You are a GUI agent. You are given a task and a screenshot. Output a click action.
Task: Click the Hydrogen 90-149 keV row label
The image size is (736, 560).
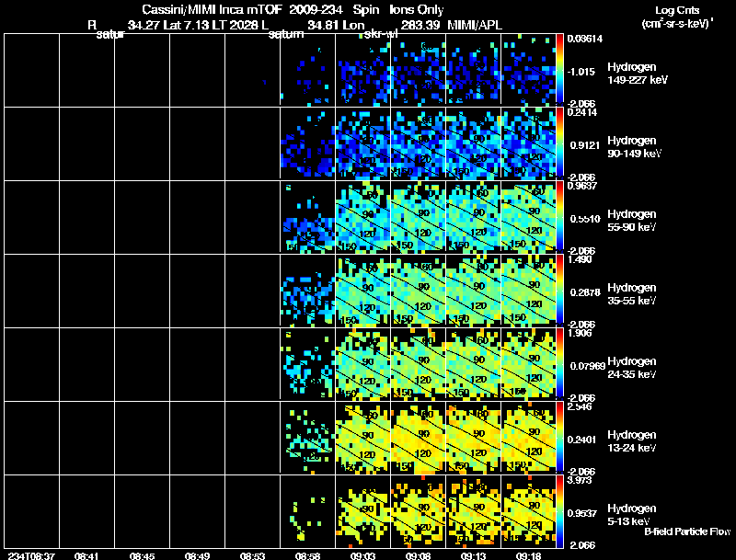tap(634, 147)
